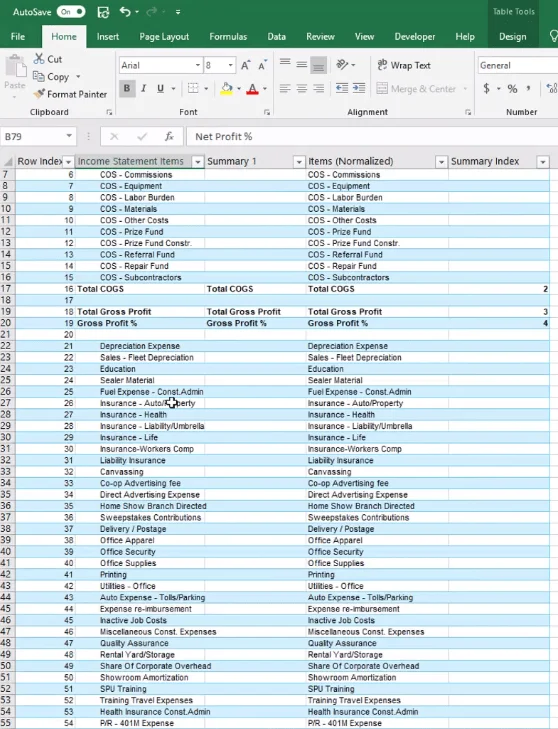
Task: Click the Insert Function fx icon
Action: coord(169,136)
